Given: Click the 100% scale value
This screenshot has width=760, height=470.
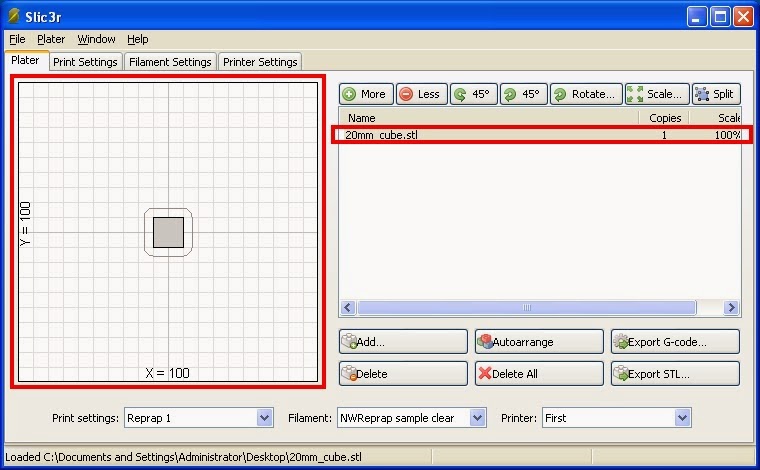Looking at the screenshot, I should (728, 135).
